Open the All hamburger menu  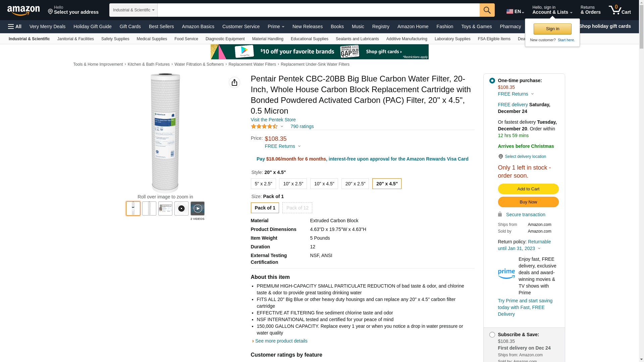pyautogui.click(x=15, y=26)
